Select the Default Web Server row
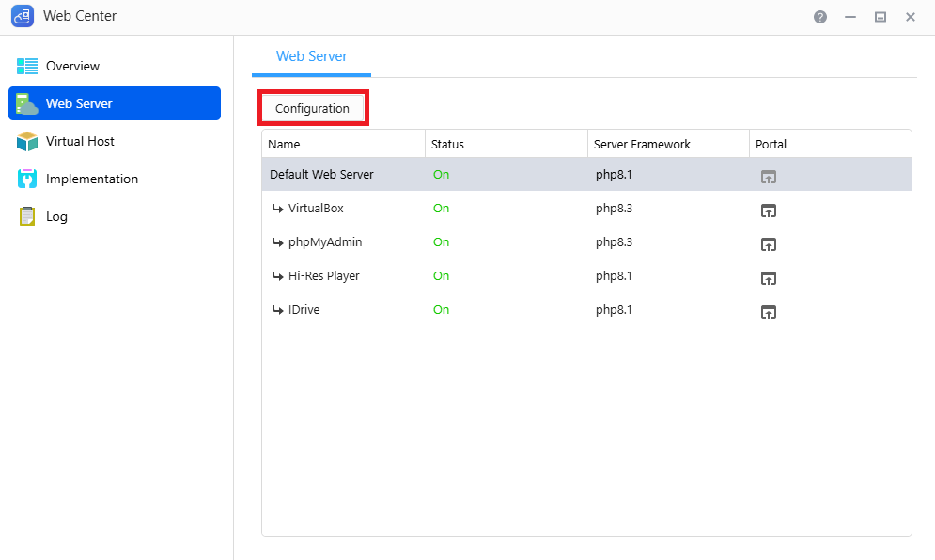 (x=586, y=174)
